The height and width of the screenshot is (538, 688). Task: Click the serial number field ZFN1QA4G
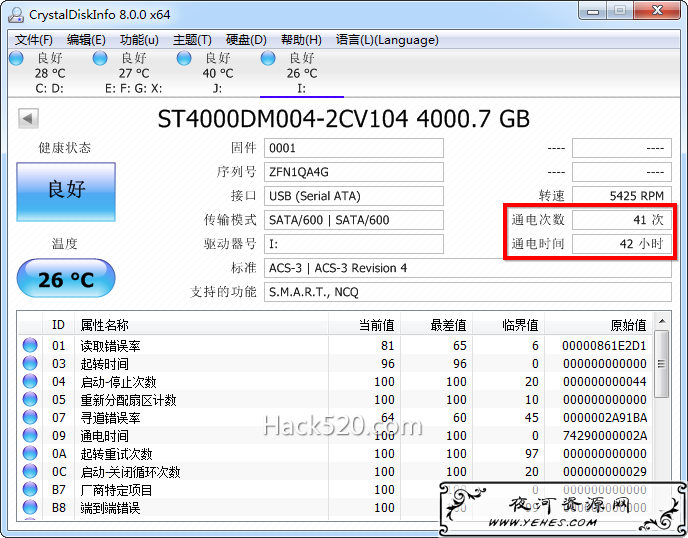[354, 172]
